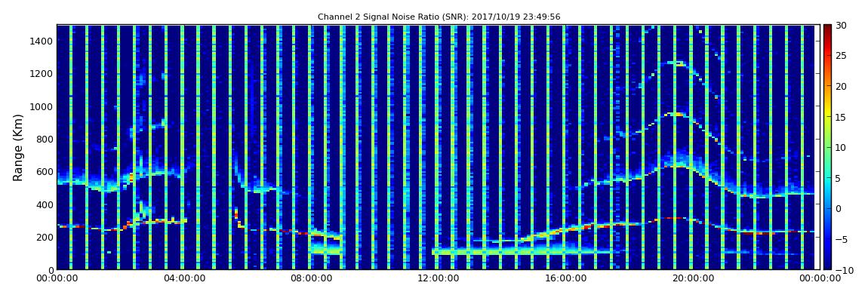Click the colorbar label 30
Viewport: 868px width, 307px height.
coord(842,26)
